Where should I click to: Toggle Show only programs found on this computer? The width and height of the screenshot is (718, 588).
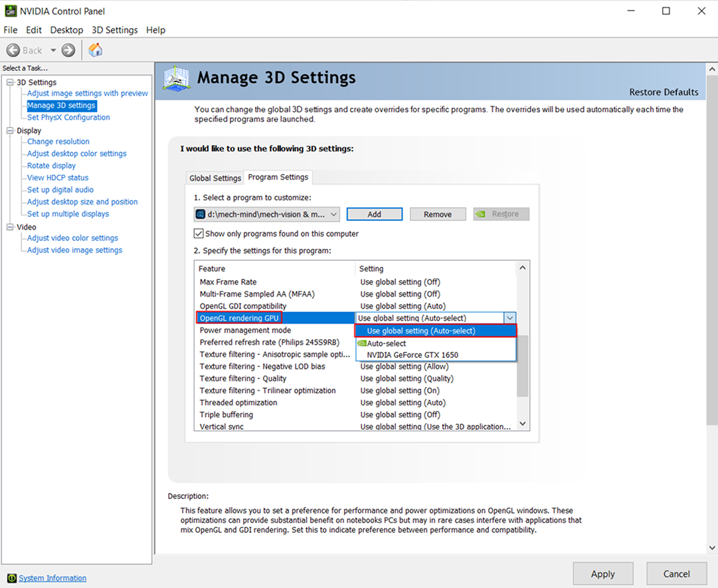click(199, 234)
